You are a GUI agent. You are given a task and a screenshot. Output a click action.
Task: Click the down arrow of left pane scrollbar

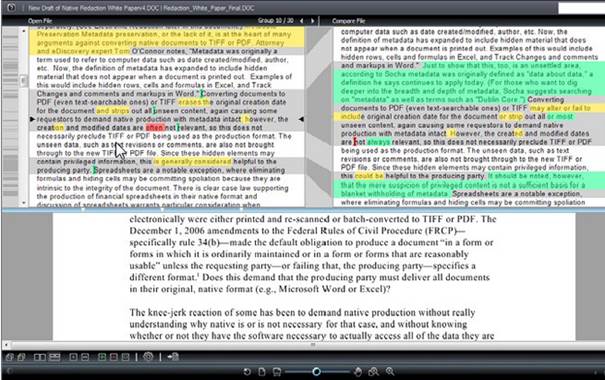pyautogui.click(x=24, y=203)
